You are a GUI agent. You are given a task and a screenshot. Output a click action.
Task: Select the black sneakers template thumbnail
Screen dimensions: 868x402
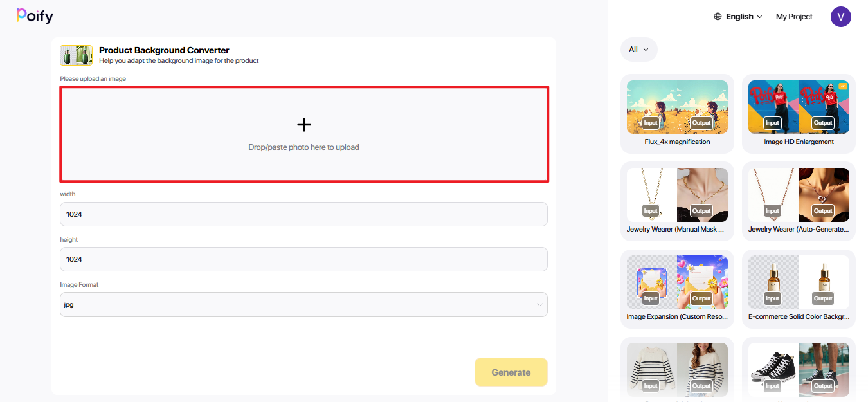coord(799,369)
